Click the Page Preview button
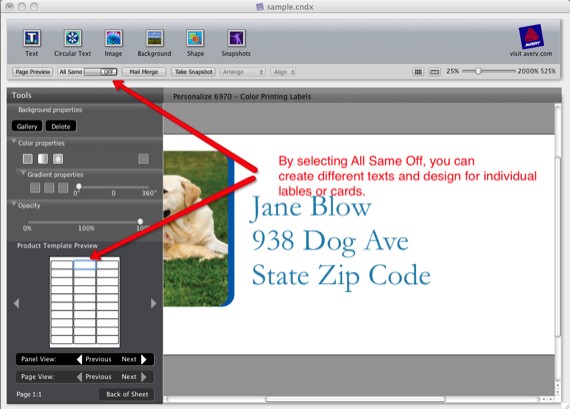Image resolution: width=570 pixels, height=409 pixels. pos(32,72)
